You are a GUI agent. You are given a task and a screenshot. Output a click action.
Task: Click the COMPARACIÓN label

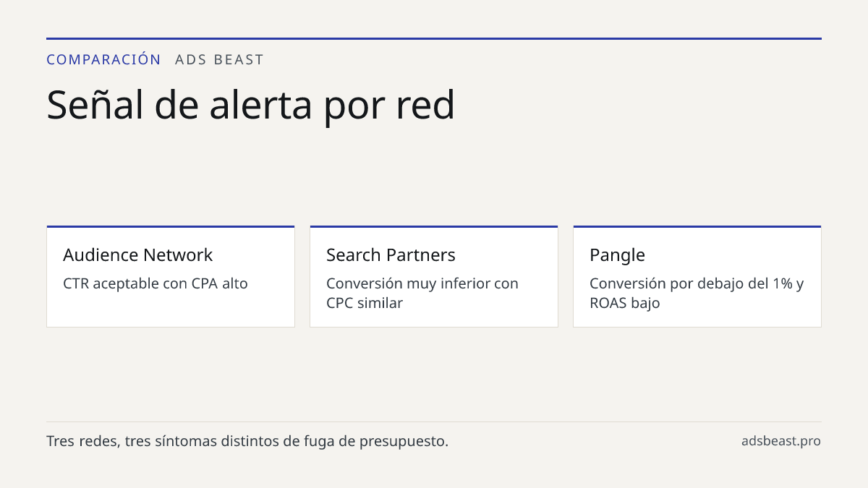103,59
